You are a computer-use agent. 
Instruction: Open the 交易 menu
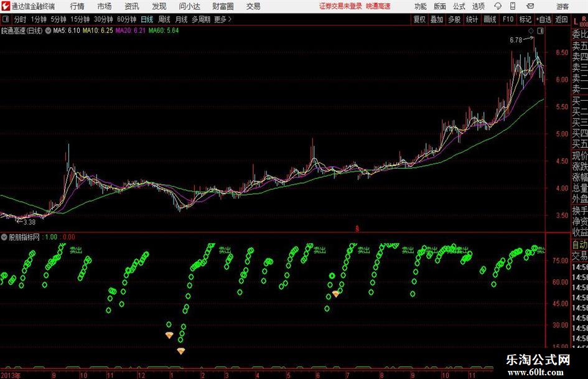(253, 6)
